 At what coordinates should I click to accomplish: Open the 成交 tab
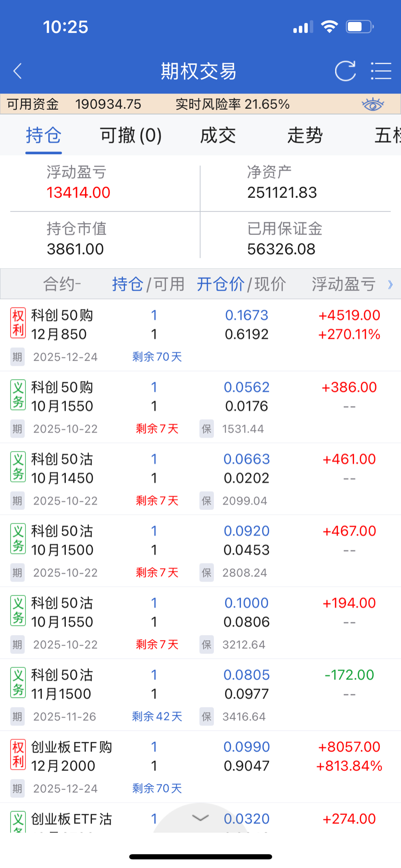point(218,135)
